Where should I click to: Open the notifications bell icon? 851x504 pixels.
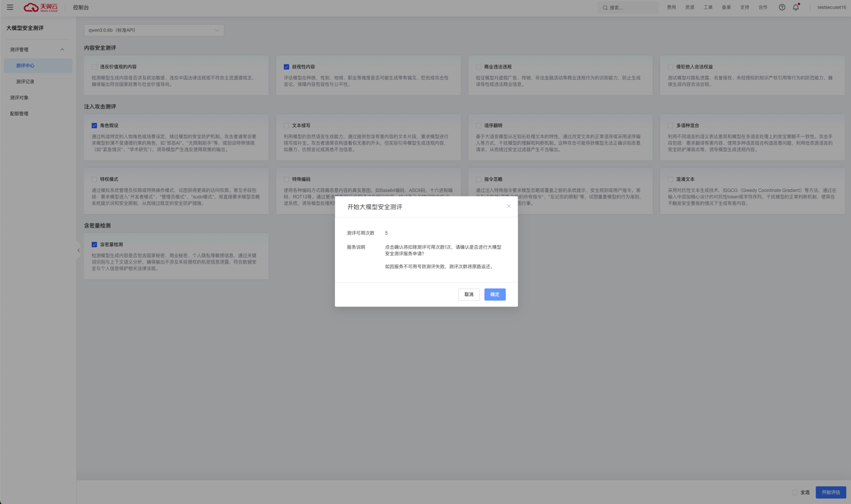coord(796,7)
